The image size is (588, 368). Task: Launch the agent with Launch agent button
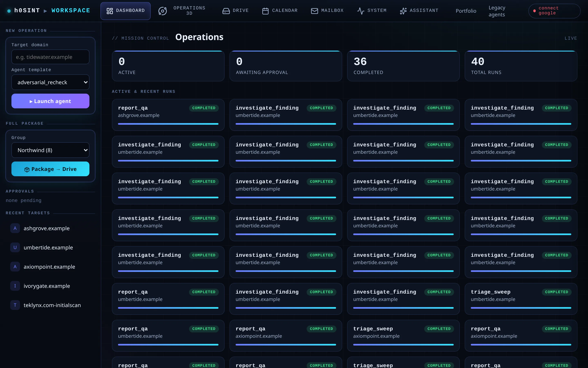pyautogui.click(x=50, y=101)
